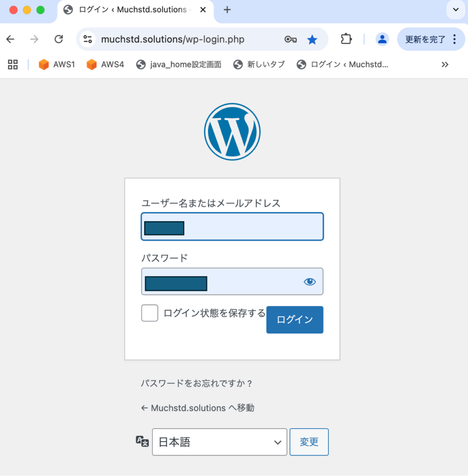Open the 日本語 language dropdown

220,442
